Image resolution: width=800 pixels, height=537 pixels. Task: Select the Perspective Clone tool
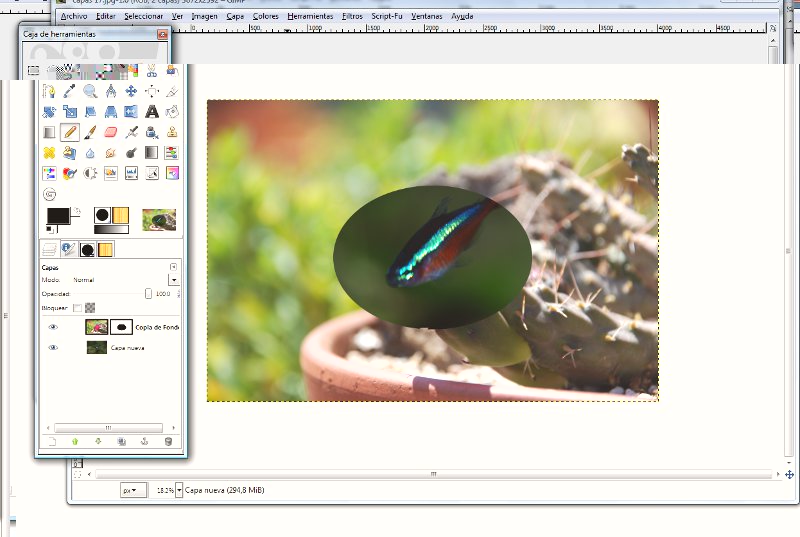(69, 152)
